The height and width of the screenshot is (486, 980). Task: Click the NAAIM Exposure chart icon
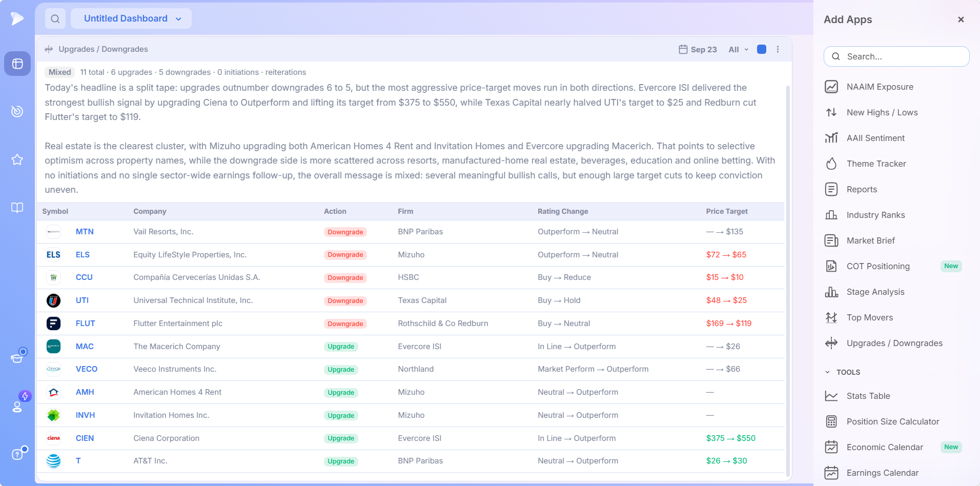(831, 87)
